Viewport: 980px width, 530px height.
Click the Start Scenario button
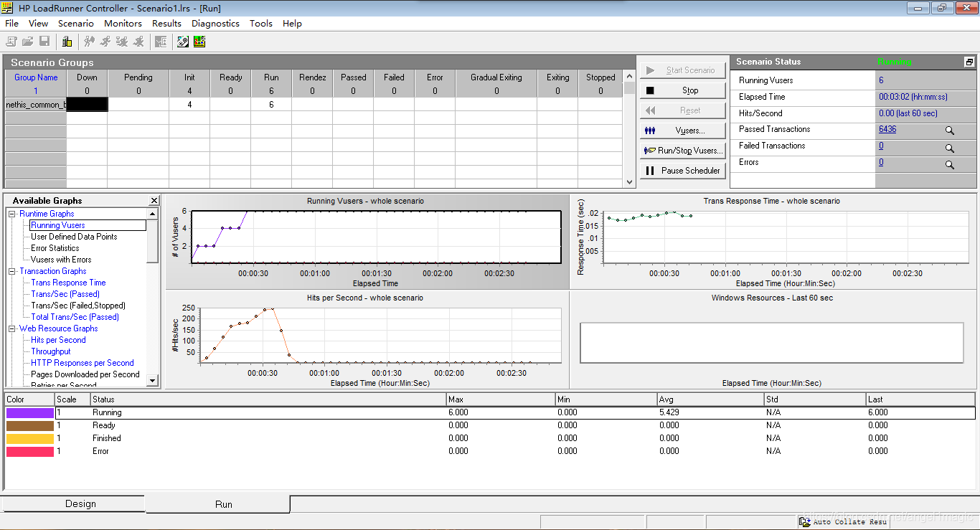(x=682, y=70)
